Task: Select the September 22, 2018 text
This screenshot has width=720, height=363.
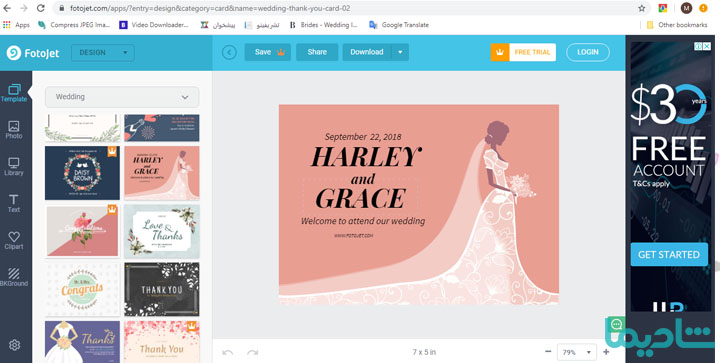Action: point(363,137)
